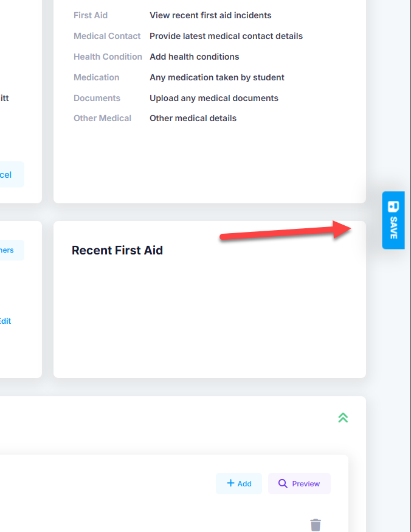Collapse section using green double chevron

pos(343,418)
